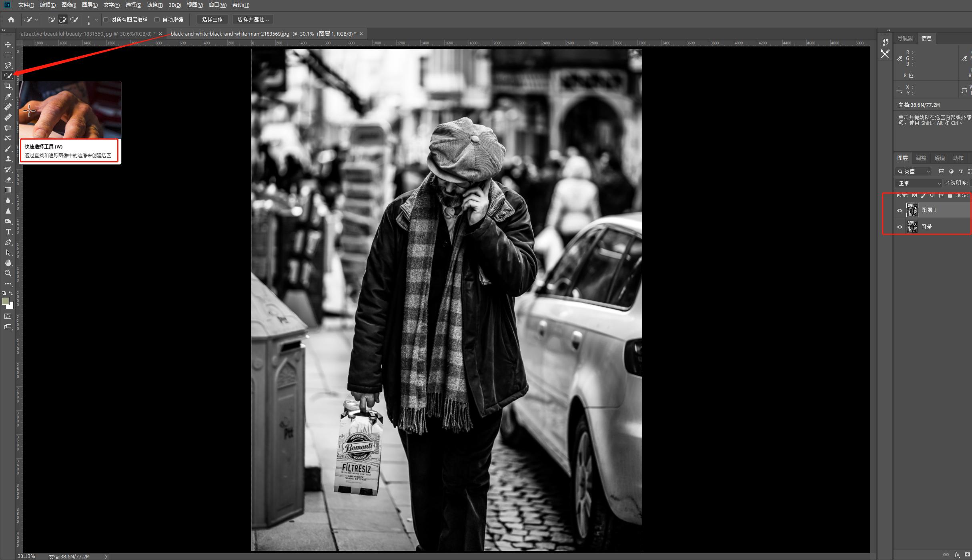Screen dimensions: 972x560
Task: Select the Zoom magnifier tool
Action: (x=8, y=273)
